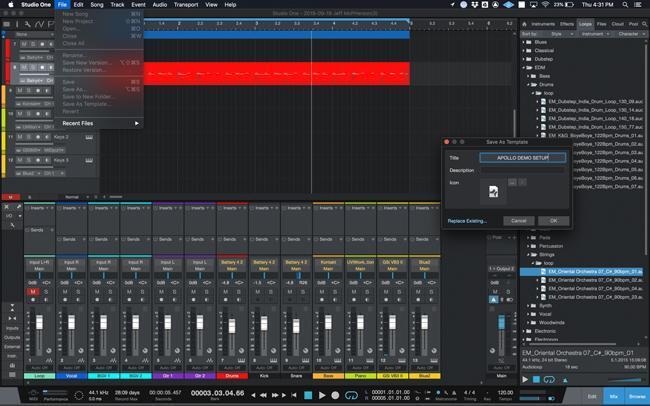Image resolution: width=650 pixels, height=406 pixels.
Task: Toggle the Loop button in the transport bar
Action: [x=351, y=395]
